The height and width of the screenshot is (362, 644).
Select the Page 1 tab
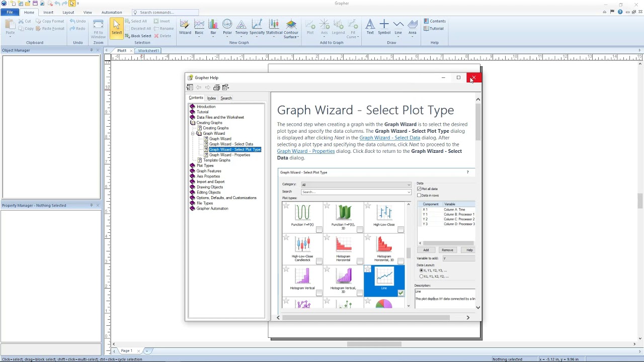click(x=126, y=350)
